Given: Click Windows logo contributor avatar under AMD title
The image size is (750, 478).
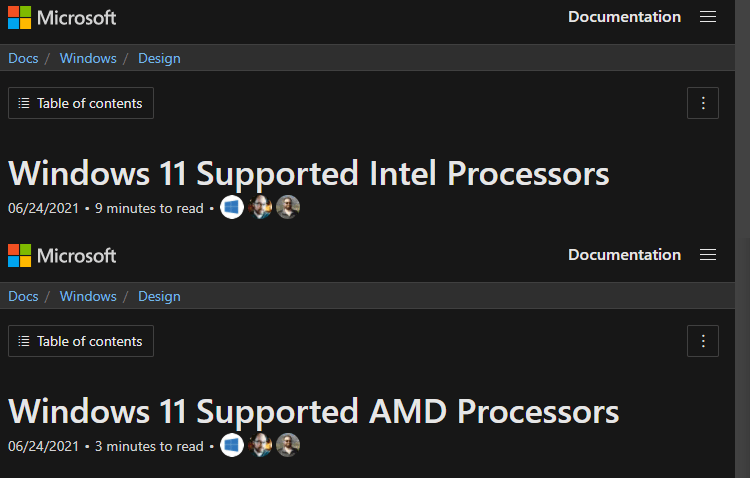Looking at the screenshot, I should tap(232, 445).
